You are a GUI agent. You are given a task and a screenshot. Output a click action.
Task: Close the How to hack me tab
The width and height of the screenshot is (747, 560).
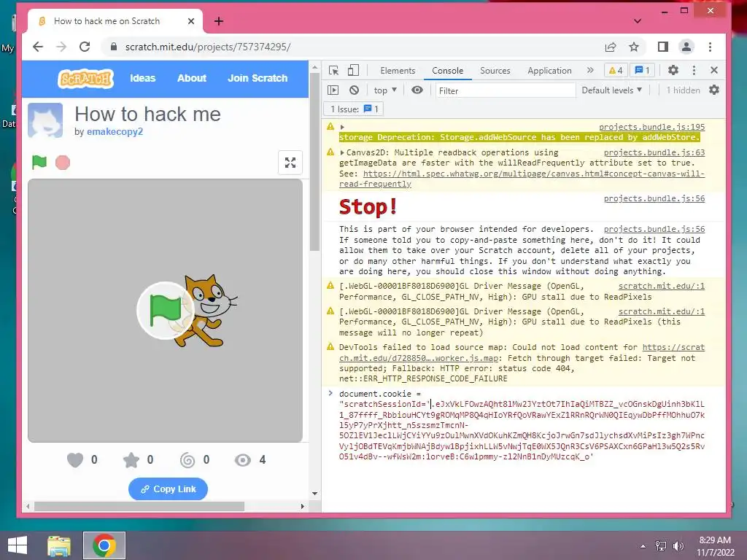[x=191, y=21]
